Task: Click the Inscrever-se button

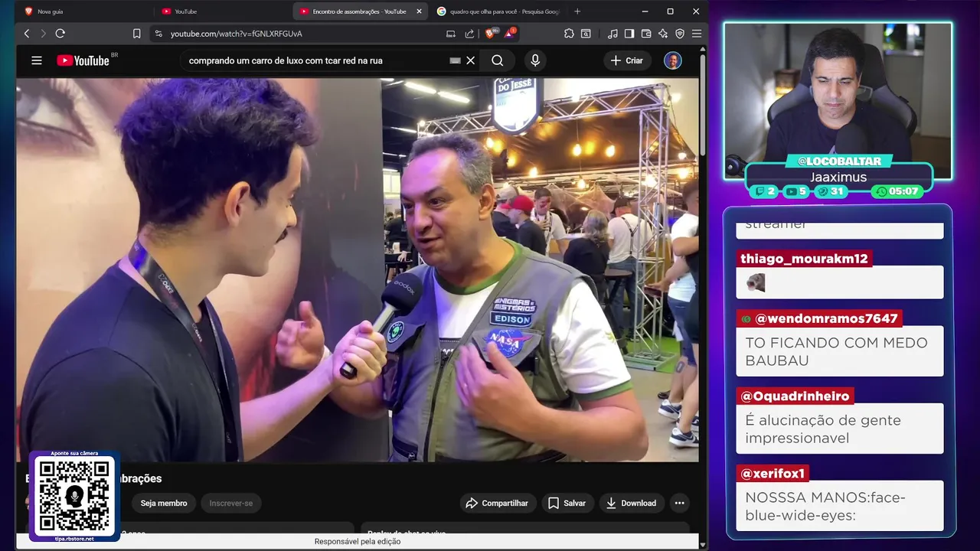Action: pyautogui.click(x=231, y=503)
